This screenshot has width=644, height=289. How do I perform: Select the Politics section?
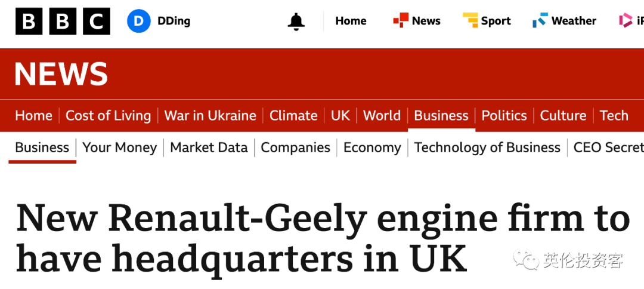pos(504,115)
